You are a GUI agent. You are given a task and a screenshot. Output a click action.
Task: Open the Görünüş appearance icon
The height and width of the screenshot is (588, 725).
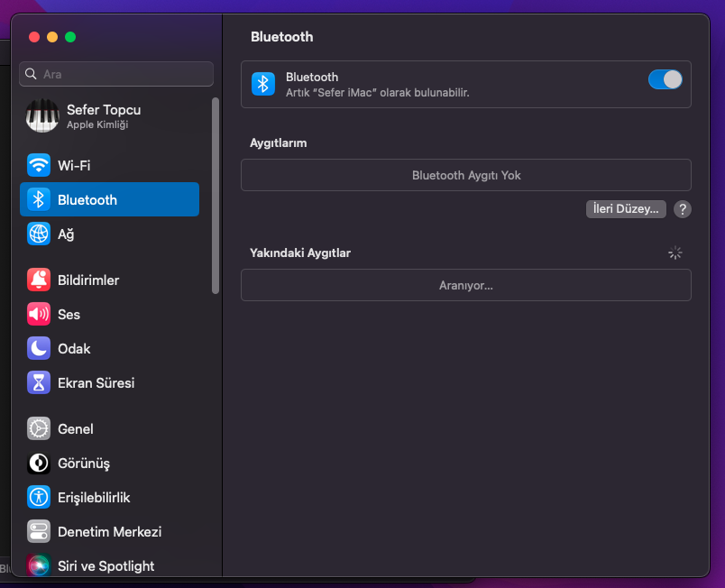click(x=39, y=464)
